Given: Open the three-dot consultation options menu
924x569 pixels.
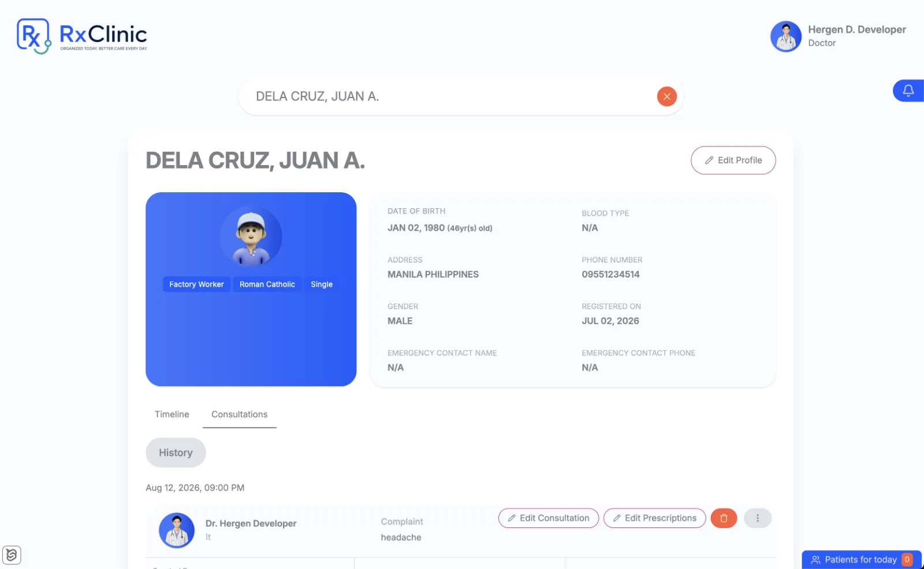Looking at the screenshot, I should [x=758, y=518].
